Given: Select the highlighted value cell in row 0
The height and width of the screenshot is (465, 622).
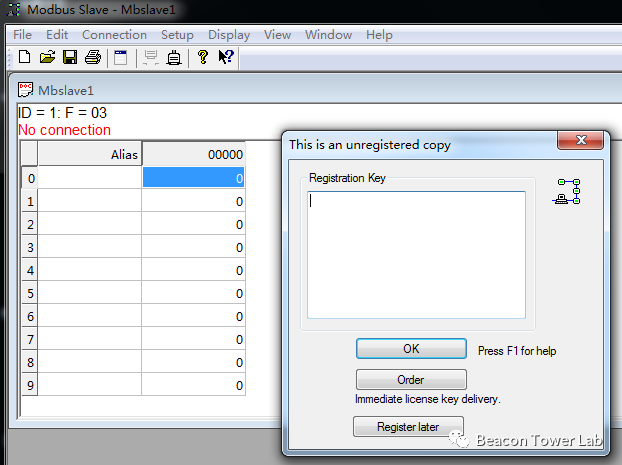Looking at the screenshot, I should click(193, 177).
